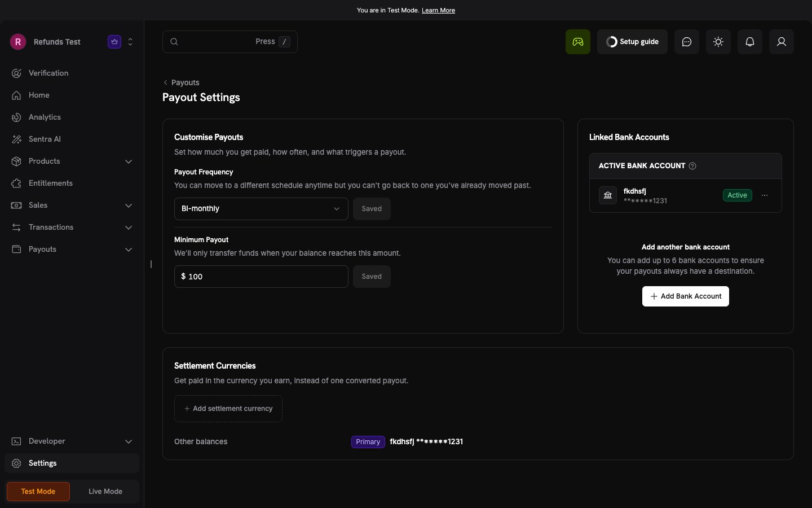The height and width of the screenshot is (508, 812).
Task: Expand the Products section chevron
Action: [x=129, y=161]
